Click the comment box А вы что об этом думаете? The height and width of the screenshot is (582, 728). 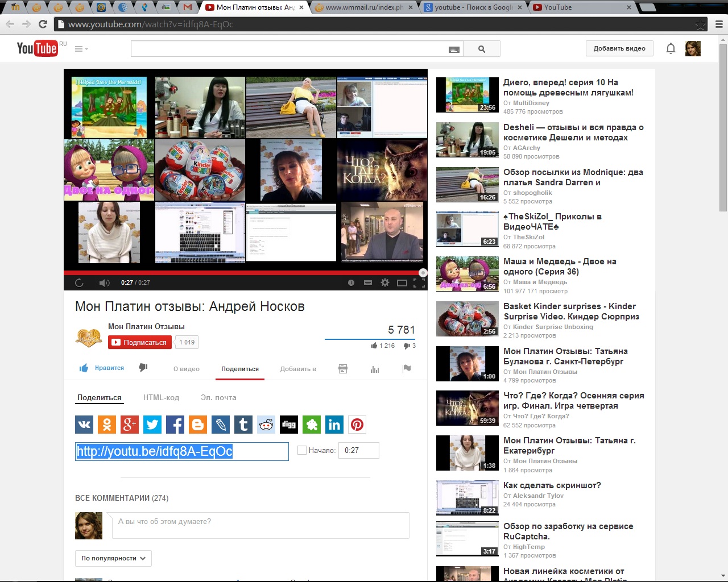click(260, 525)
